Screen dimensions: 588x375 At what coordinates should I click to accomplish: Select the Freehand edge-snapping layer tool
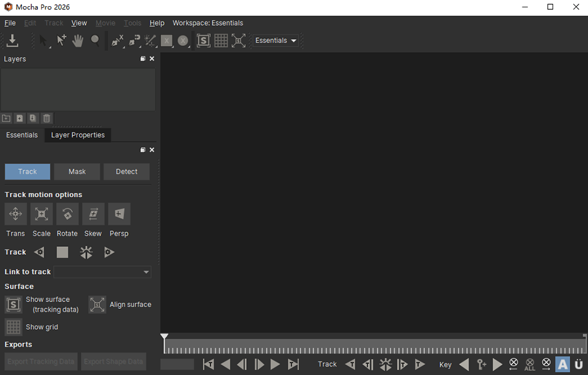151,40
